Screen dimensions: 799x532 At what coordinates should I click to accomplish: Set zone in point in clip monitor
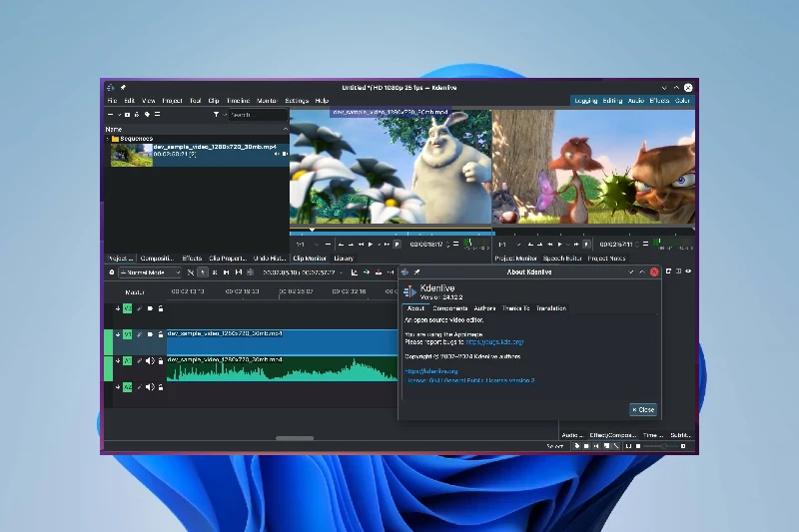tap(341, 245)
